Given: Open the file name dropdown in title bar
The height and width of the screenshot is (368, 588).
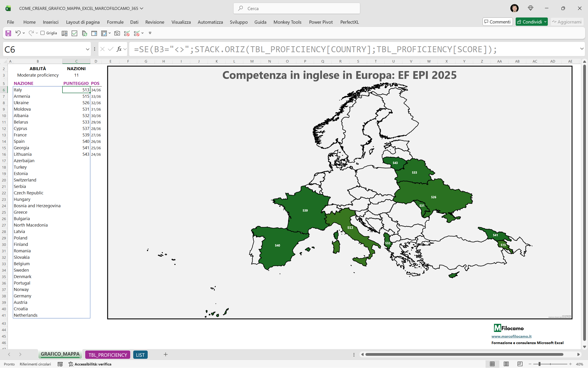Looking at the screenshot, I should pyautogui.click(x=142, y=8).
